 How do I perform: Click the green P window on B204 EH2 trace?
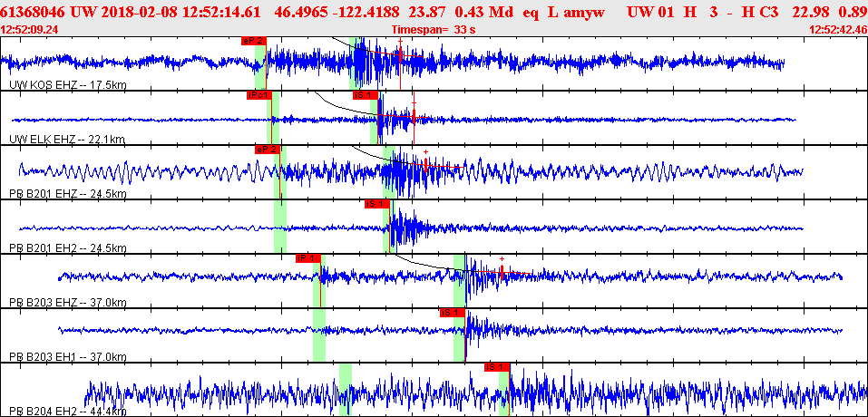point(346,389)
